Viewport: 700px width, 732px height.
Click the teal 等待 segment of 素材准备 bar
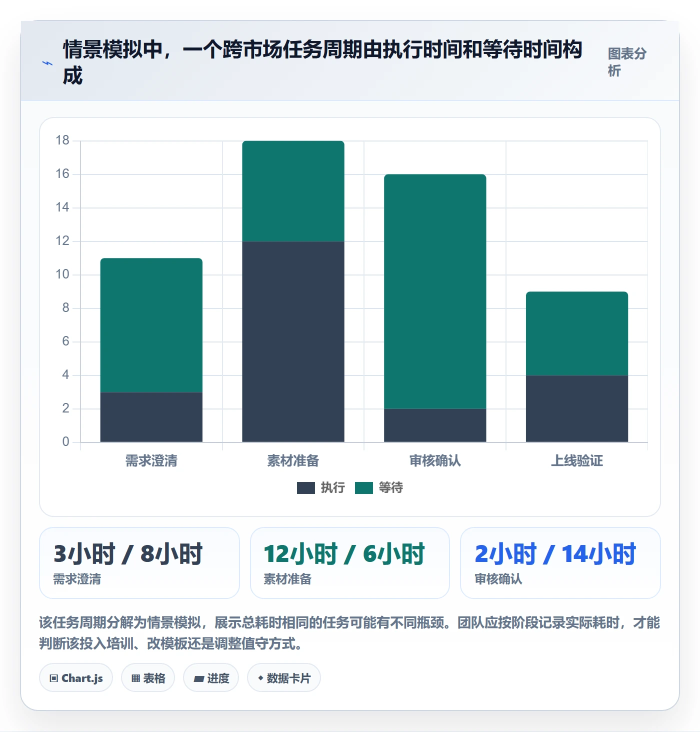click(x=293, y=191)
